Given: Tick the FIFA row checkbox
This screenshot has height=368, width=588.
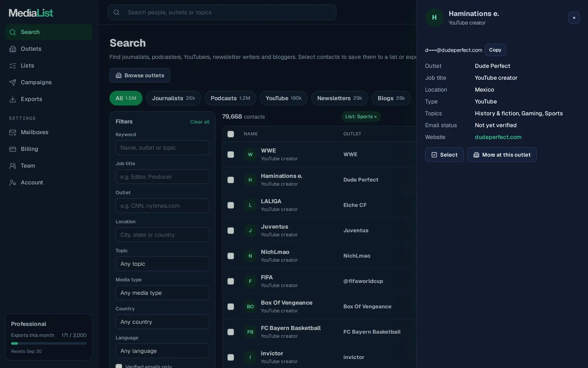Looking at the screenshot, I should click(x=231, y=281).
